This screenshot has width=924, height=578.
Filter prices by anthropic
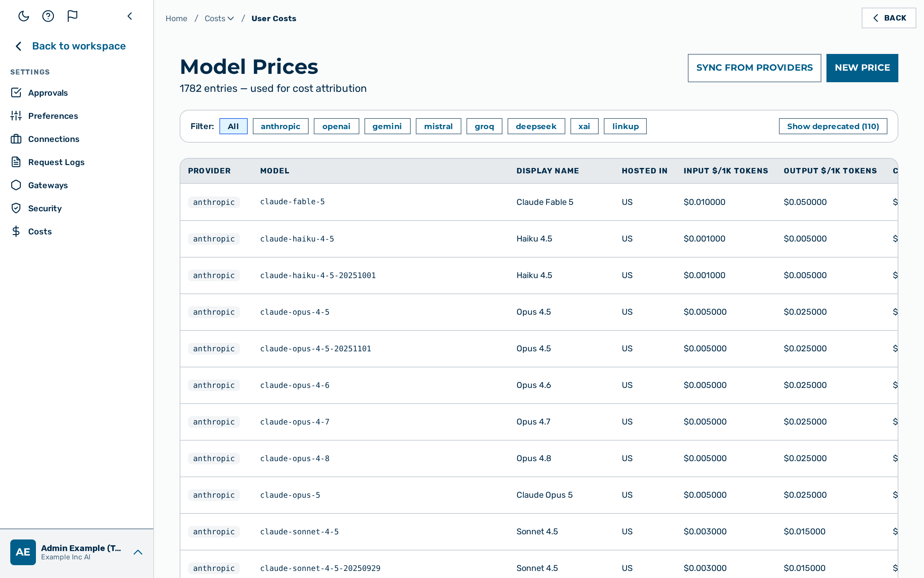[280, 126]
